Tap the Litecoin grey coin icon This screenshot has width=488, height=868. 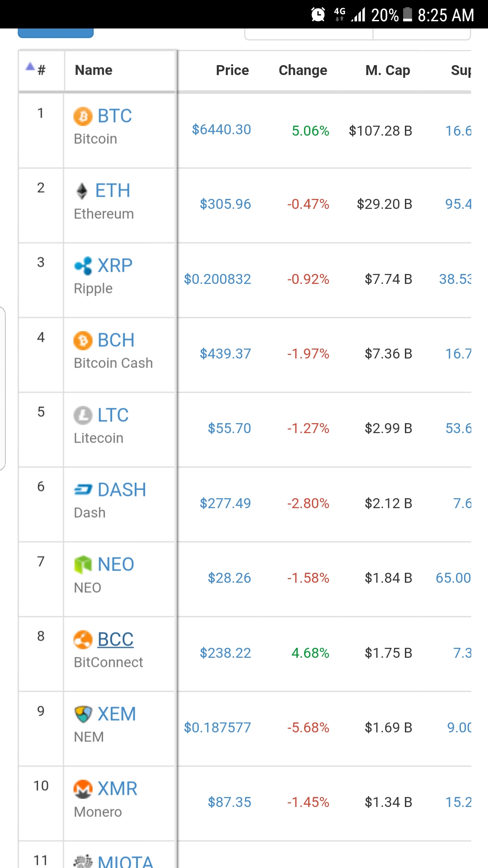point(83,415)
